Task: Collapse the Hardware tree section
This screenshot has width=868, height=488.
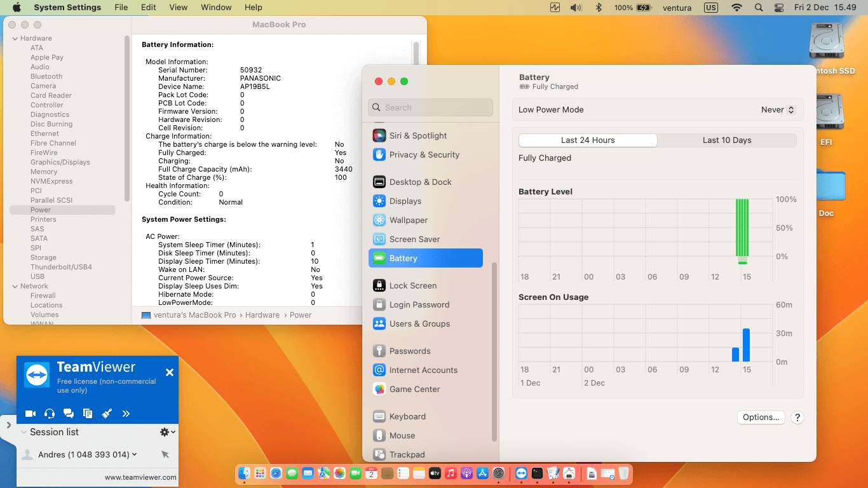Action: [15, 38]
